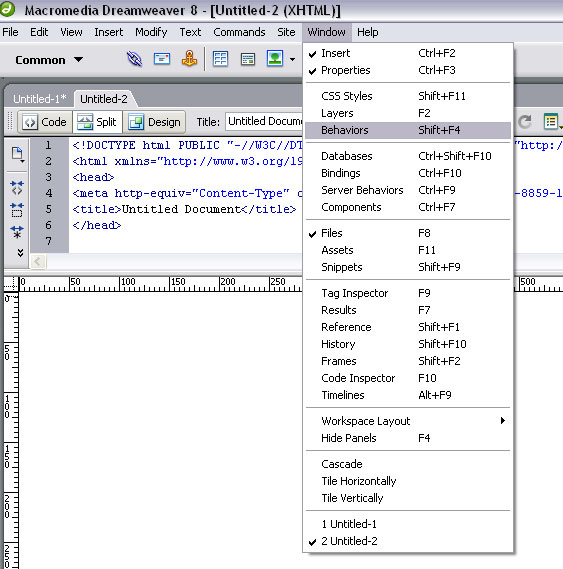The height and width of the screenshot is (569, 563).
Task: Choose CSS Styles from Window menu
Action: coord(408,96)
